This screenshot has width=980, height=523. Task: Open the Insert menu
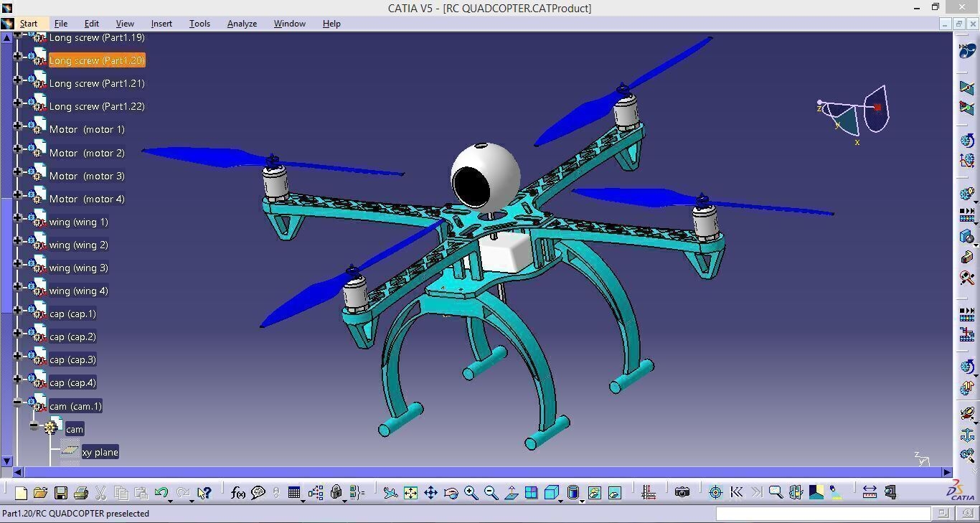tap(161, 24)
